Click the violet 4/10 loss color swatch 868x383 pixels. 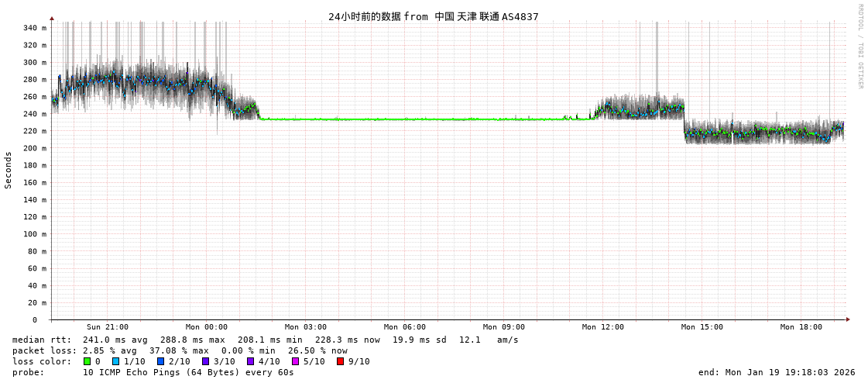tap(251, 361)
